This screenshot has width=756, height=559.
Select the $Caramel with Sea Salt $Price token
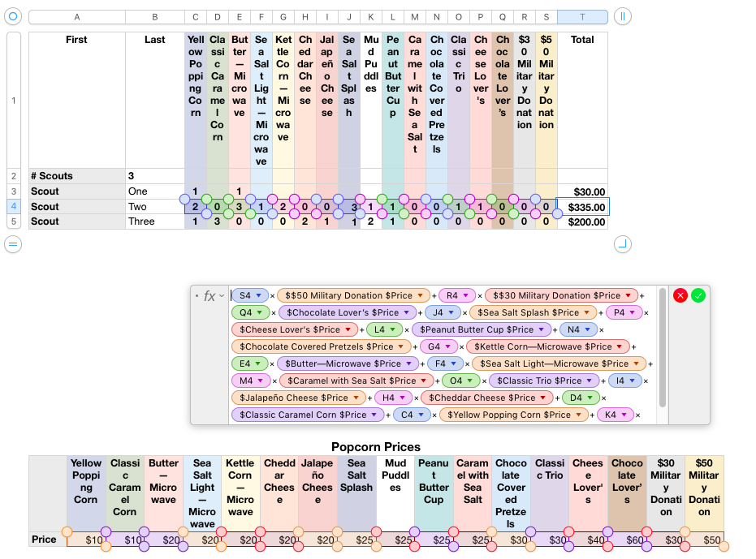pos(356,381)
